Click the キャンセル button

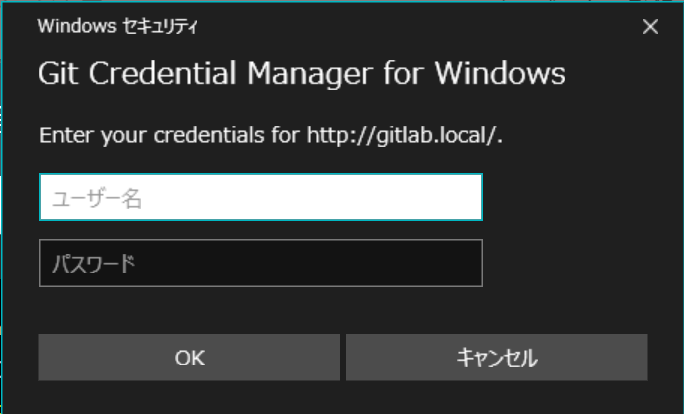coord(497,357)
